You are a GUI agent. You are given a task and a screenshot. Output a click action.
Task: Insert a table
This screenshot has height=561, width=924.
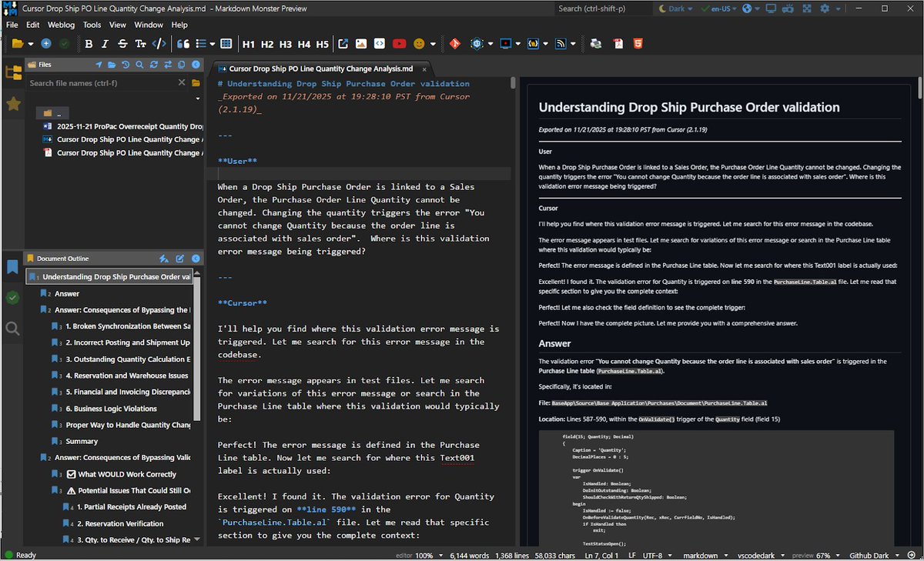(226, 44)
